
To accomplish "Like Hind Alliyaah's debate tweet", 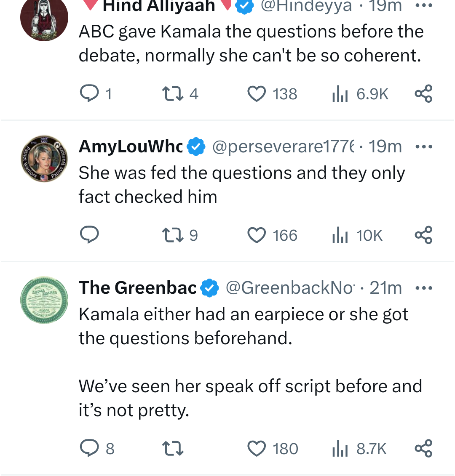I will coord(257,93).
